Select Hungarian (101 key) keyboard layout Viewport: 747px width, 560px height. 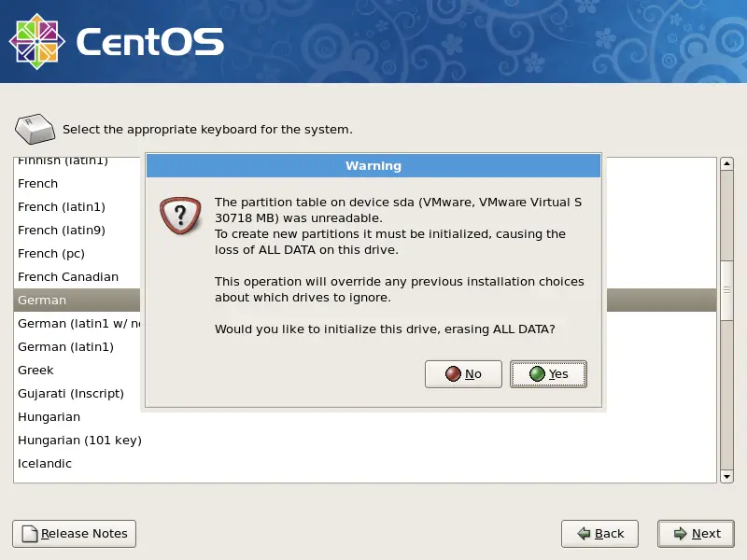click(365, 440)
